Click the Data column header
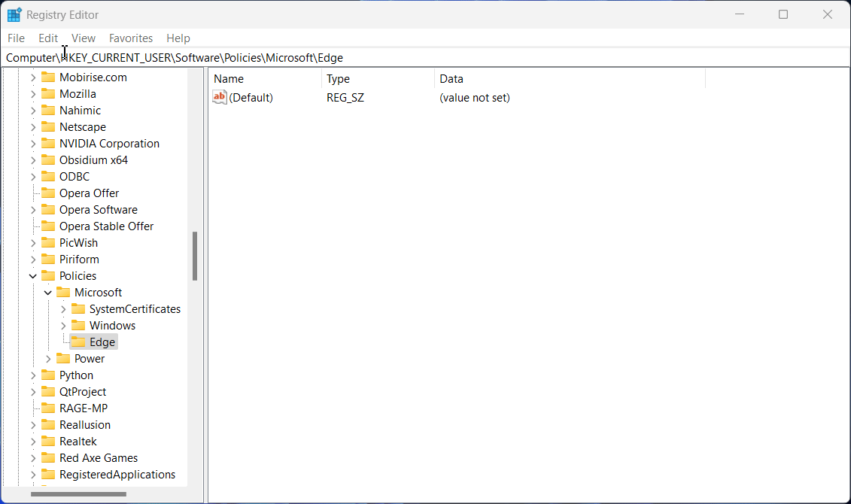 click(570, 79)
